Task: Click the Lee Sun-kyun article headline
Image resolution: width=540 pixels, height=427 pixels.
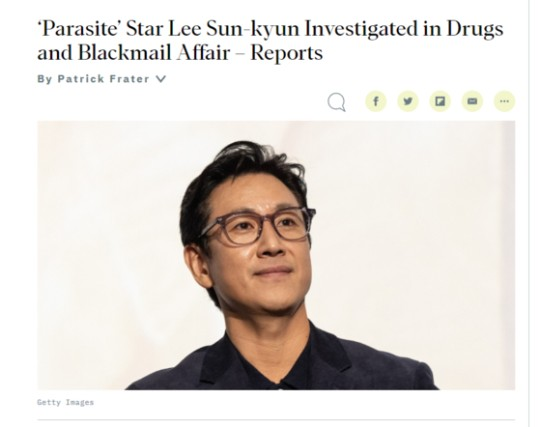Action: tap(270, 41)
